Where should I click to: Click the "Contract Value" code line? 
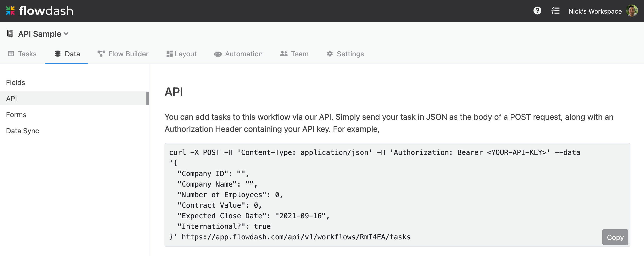click(x=220, y=205)
